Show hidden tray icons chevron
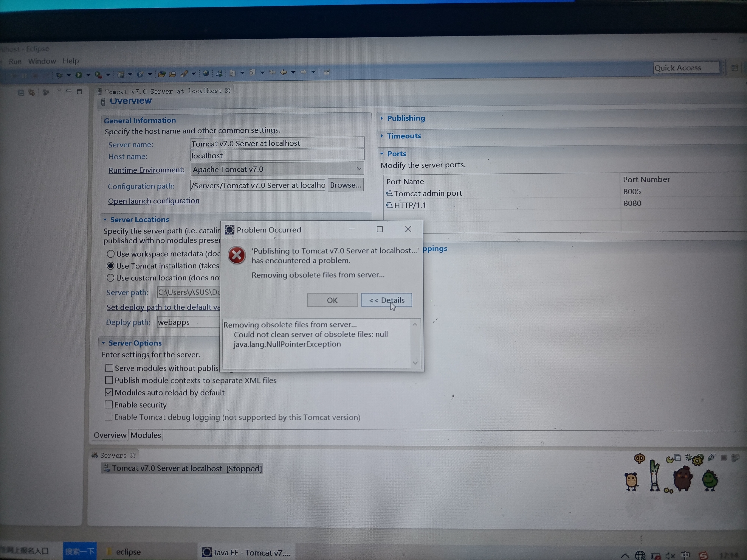 (x=625, y=555)
